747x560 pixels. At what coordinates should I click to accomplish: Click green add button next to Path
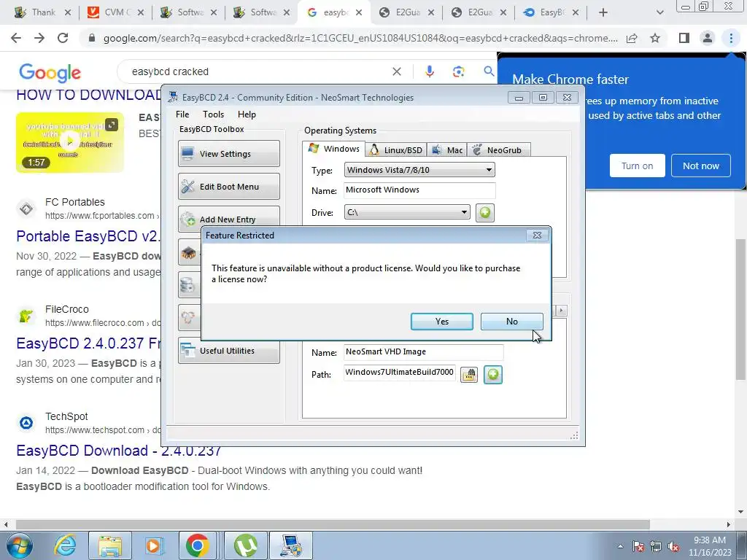point(492,375)
